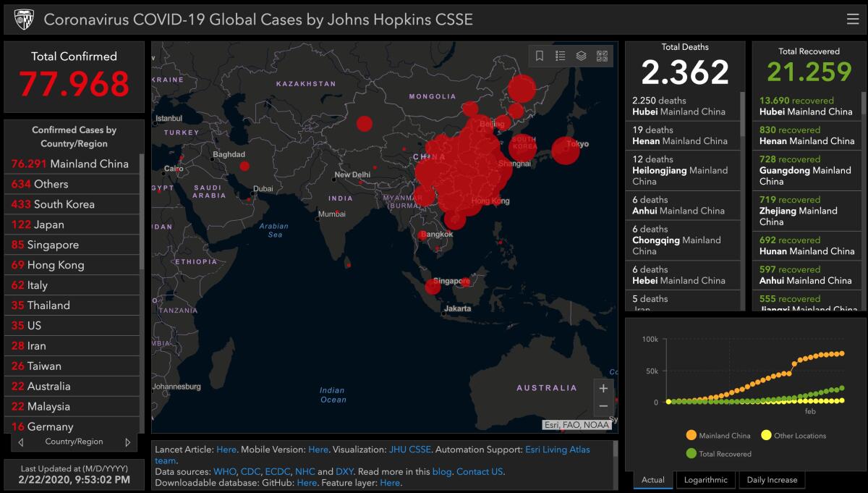Open the basemap gallery icon
The height and width of the screenshot is (493, 868).
[600, 55]
